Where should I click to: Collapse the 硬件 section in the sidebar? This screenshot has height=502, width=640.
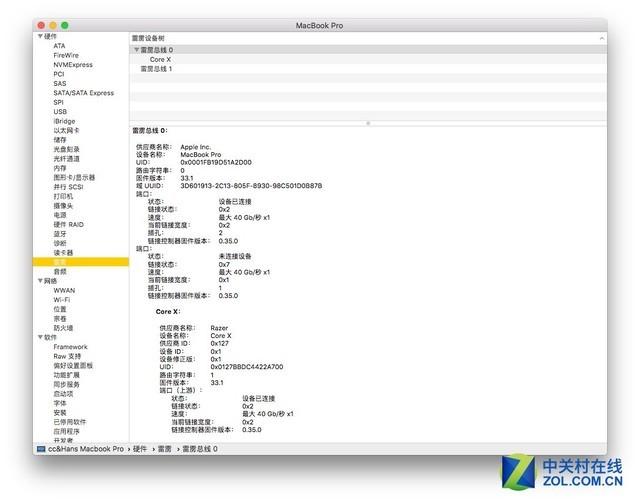tap(40, 36)
